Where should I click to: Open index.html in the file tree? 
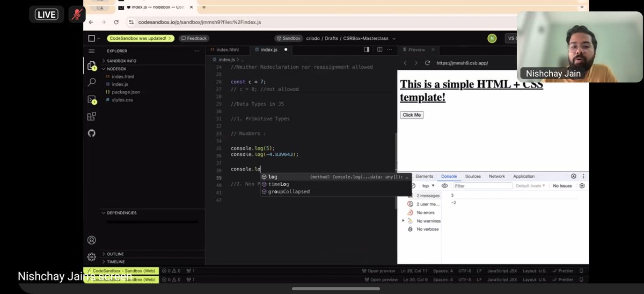point(123,77)
